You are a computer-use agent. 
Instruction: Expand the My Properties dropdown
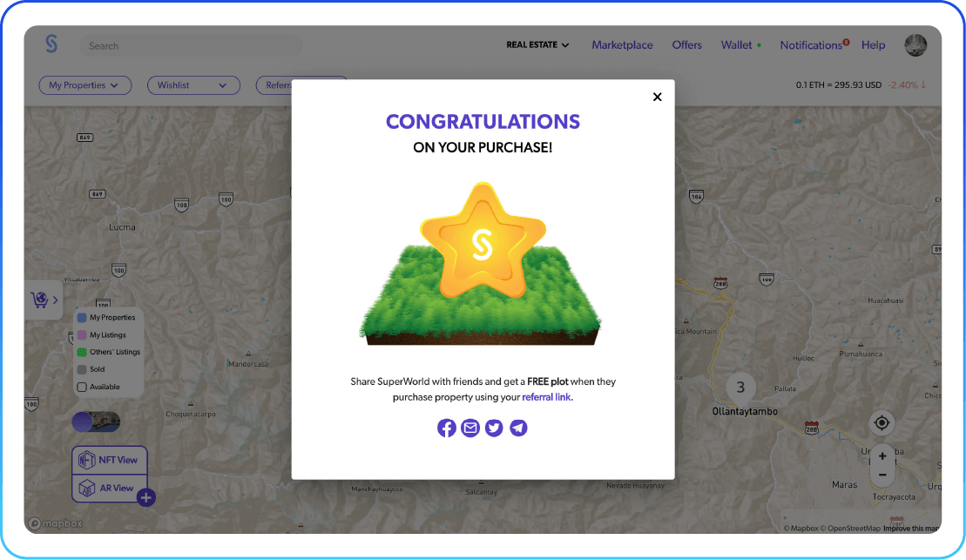pyautogui.click(x=85, y=85)
